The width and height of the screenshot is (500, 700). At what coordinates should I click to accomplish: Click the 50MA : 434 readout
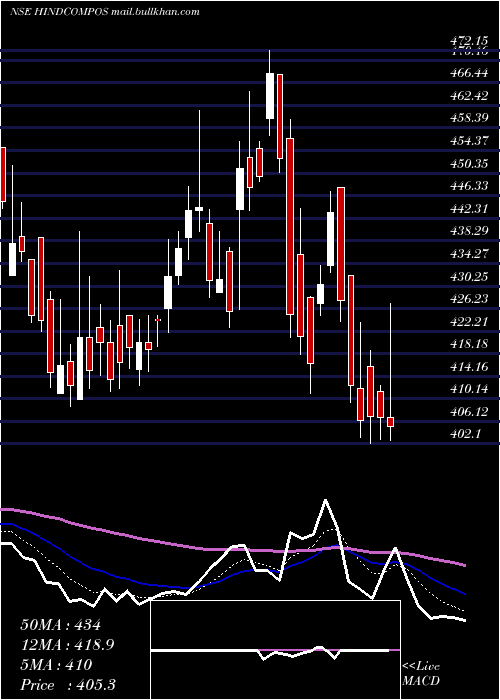pos(61,625)
